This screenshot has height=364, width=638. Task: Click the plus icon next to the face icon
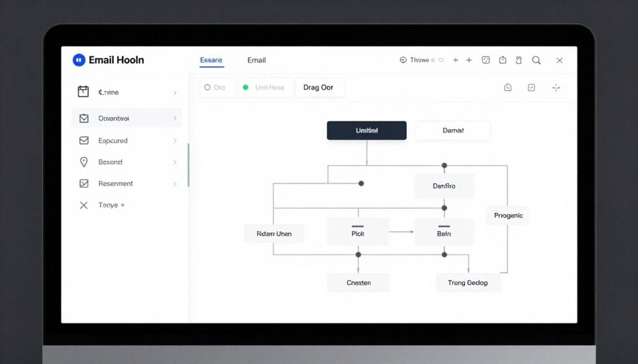[x=469, y=60]
